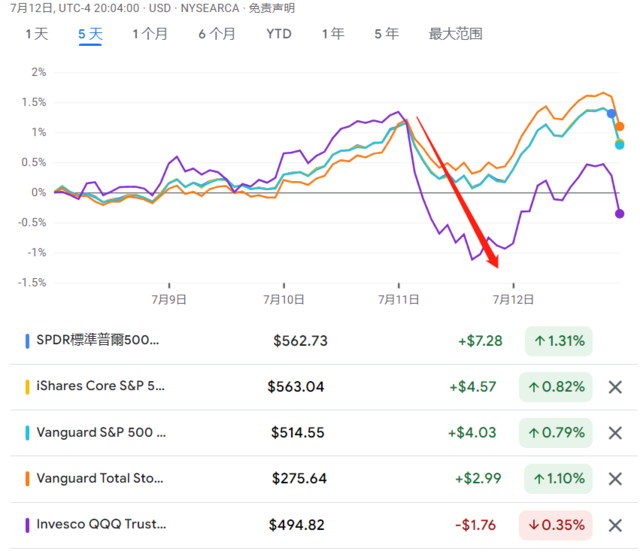The width and height of the screenshot is (640, 560).
Task: Show the 1年 chart range
Action: pos(333,34)
